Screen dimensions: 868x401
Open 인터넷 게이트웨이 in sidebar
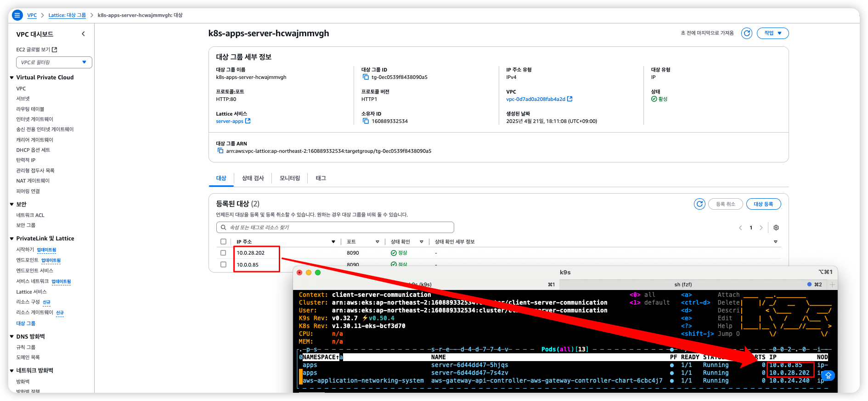[35, 119]
